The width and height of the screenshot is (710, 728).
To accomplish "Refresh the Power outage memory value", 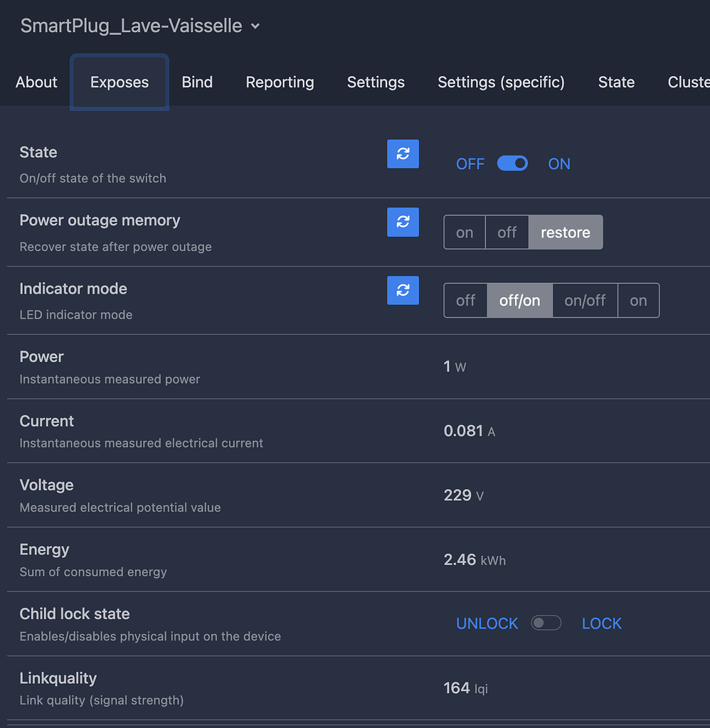I will click(x=403, y=222).
